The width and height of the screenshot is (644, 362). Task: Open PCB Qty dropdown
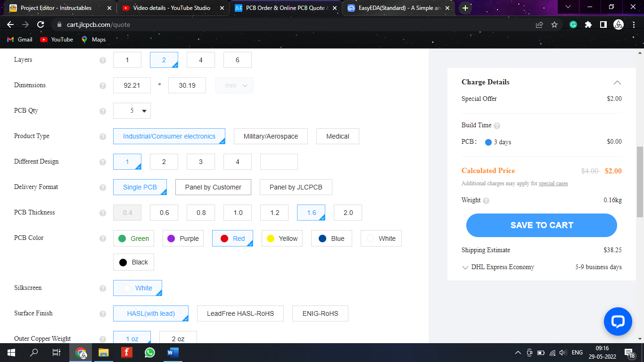pos(132,111)
